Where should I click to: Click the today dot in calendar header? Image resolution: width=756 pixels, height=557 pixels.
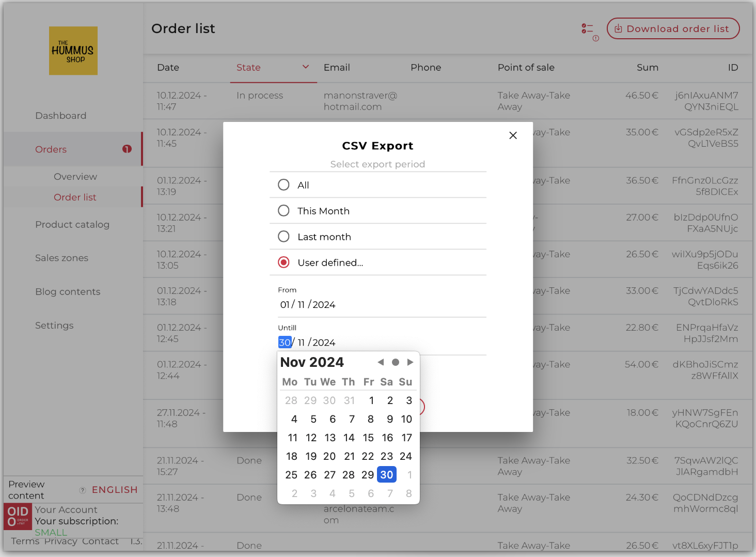point(396,362)
